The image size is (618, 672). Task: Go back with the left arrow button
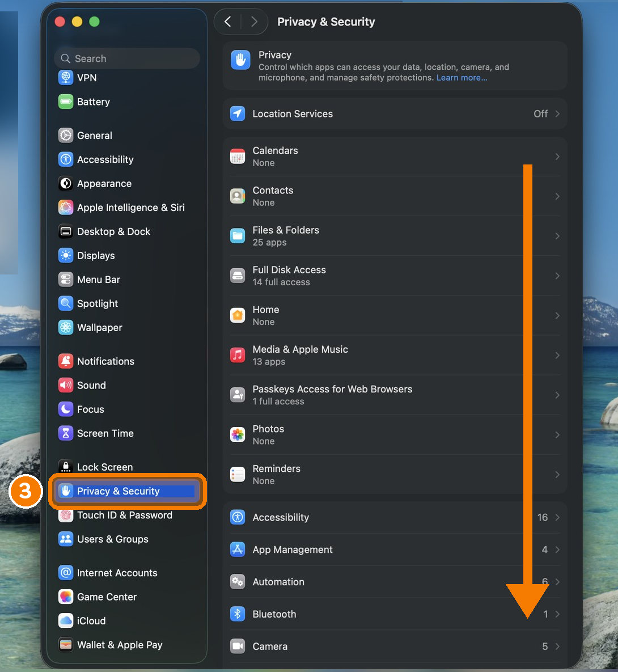tap(227, 22)
